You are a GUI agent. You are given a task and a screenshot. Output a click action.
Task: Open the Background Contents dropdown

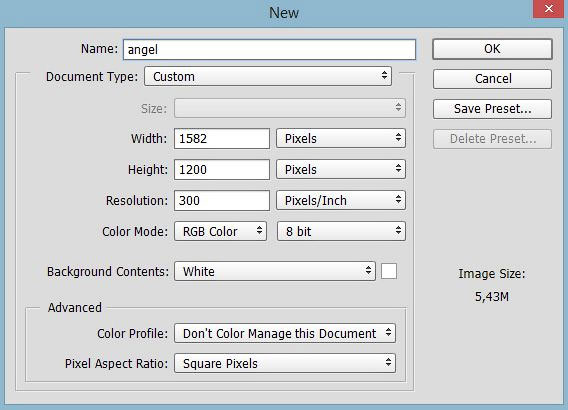tap(275, 271)
